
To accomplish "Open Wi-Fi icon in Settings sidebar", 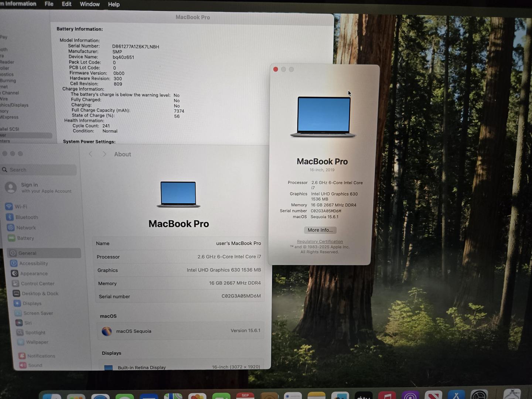I will (9, 206).
